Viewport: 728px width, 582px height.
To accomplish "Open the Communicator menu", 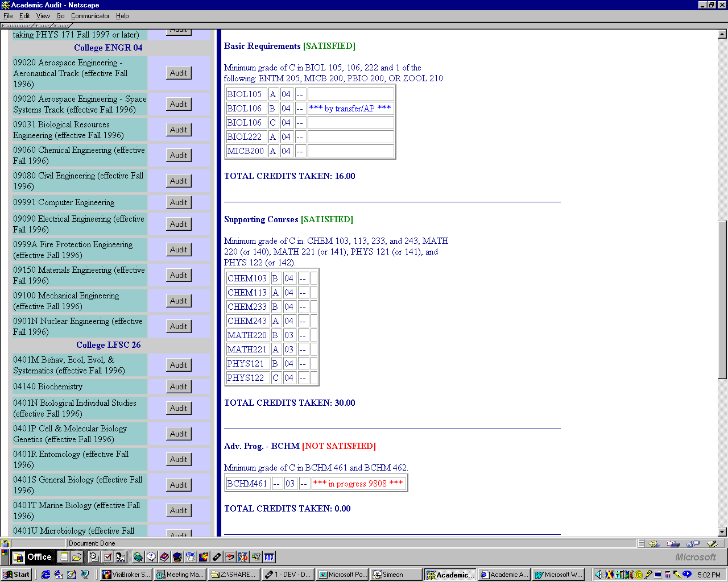I will [90, 16].
